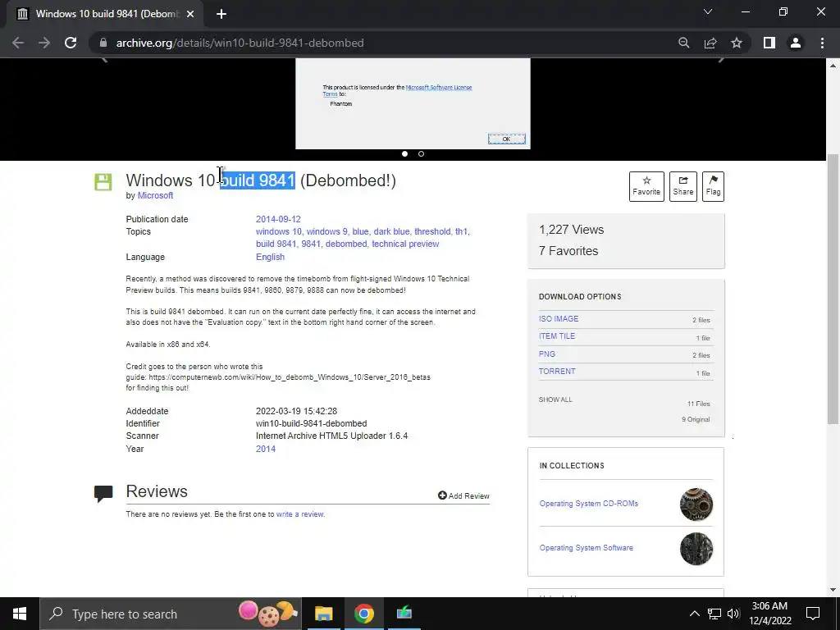Click the volume speaker tray icon
Image resolution: width=840 pixels, height=630 pixels.
[x=733, y=614]
